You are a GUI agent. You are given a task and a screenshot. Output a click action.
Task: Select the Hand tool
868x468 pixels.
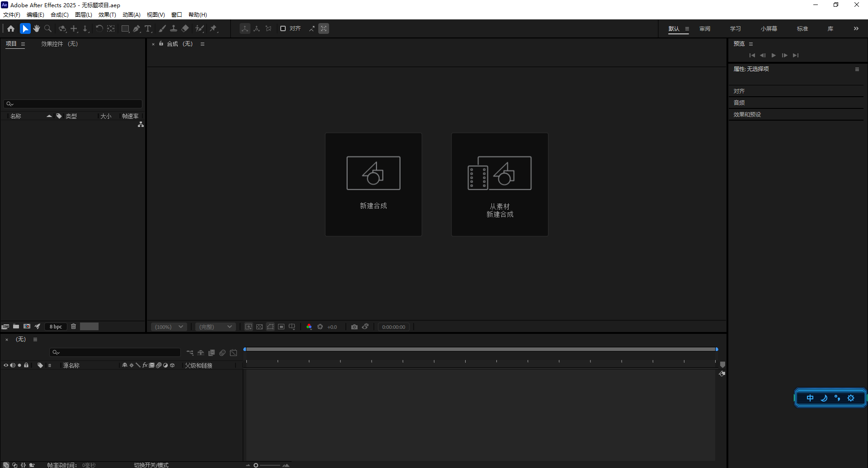(37, 28)
